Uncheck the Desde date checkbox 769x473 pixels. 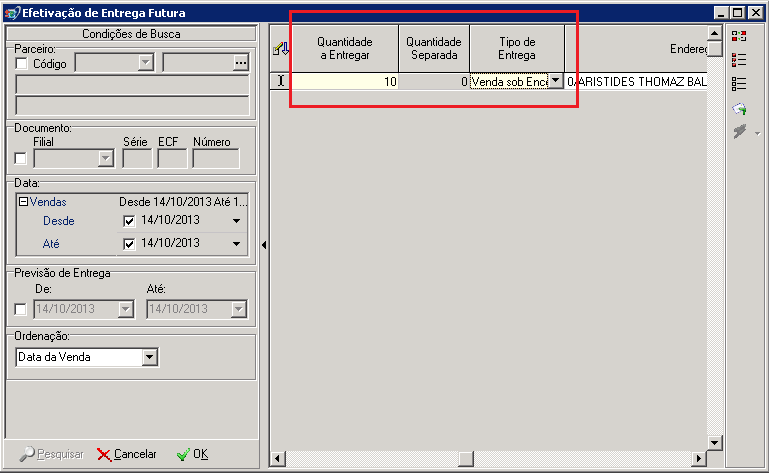(x=129, y=221)
